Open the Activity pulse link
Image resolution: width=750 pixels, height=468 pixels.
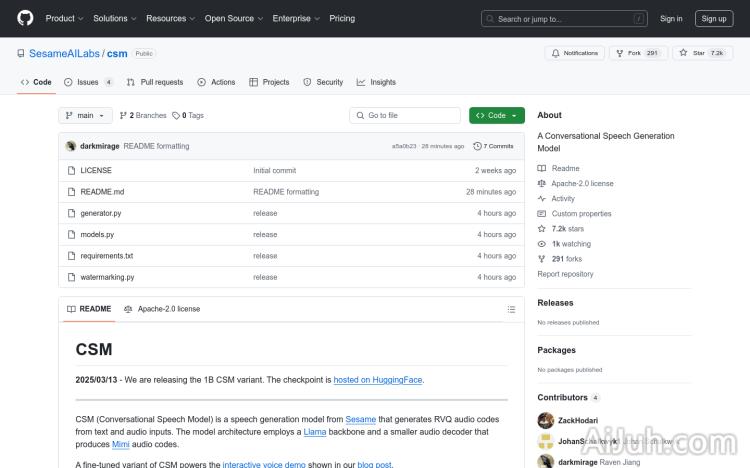[x=563, y=198]
